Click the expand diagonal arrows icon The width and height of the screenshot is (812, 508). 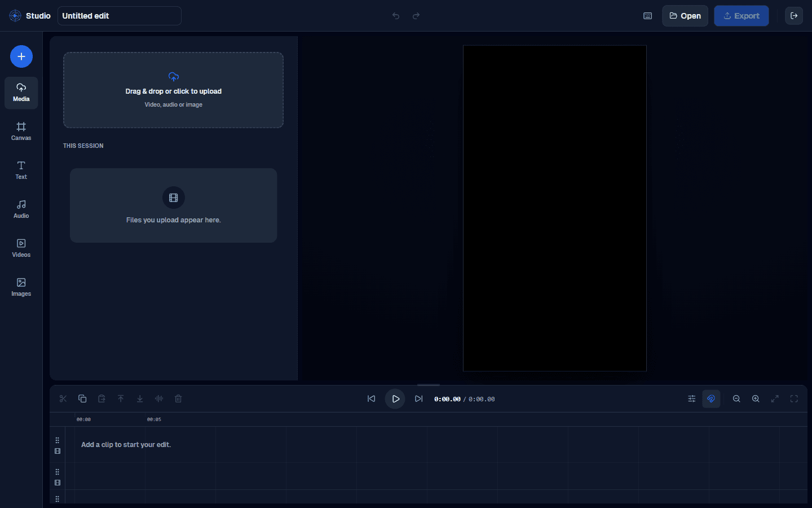coord(775,398)
